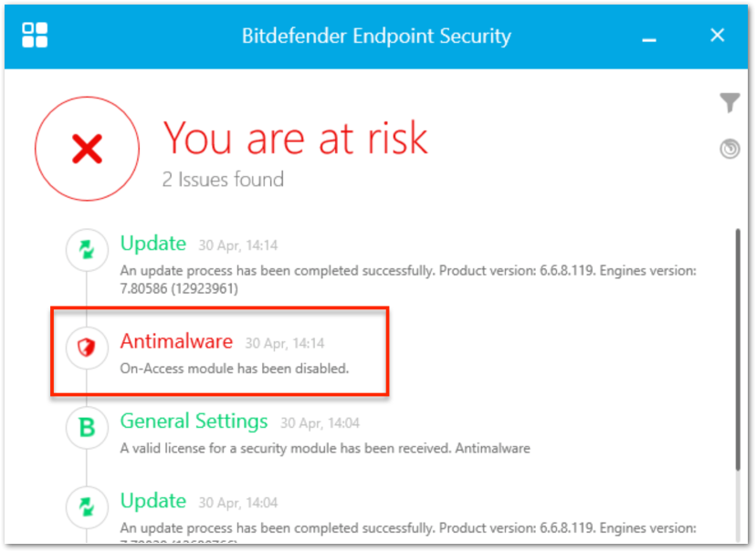Open the modules grid icon in header
Screen dimensions: 756x552
pos(37,36)
